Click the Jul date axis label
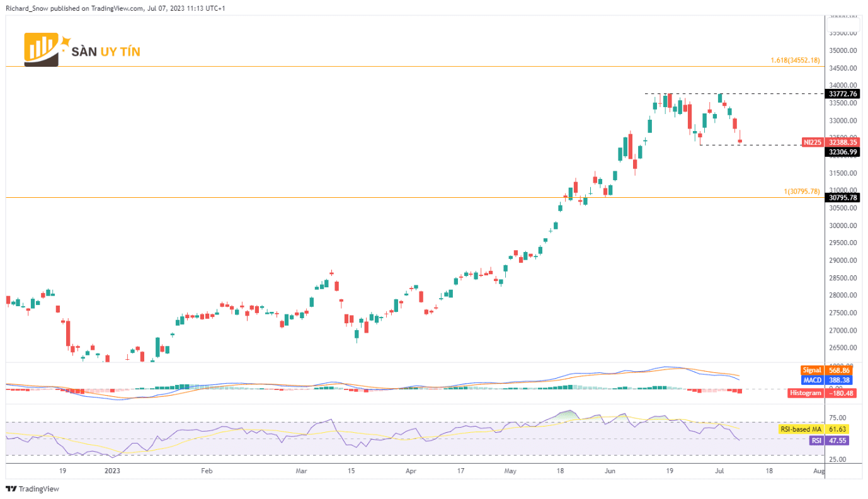This screenshot has height=499, width=868. point(719,471)
